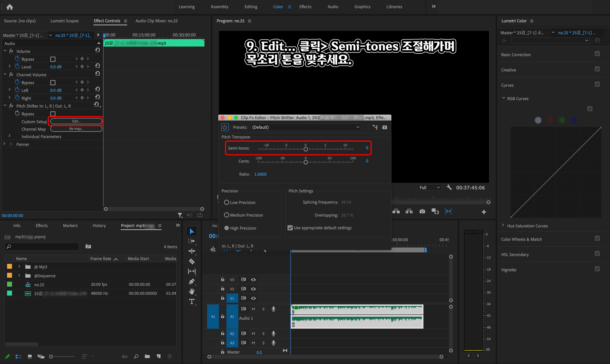The height and width of the screenshot is (364, 610).
Task: Toggle the Pitch Shifter power button
Action: click(x=225, y=127)
